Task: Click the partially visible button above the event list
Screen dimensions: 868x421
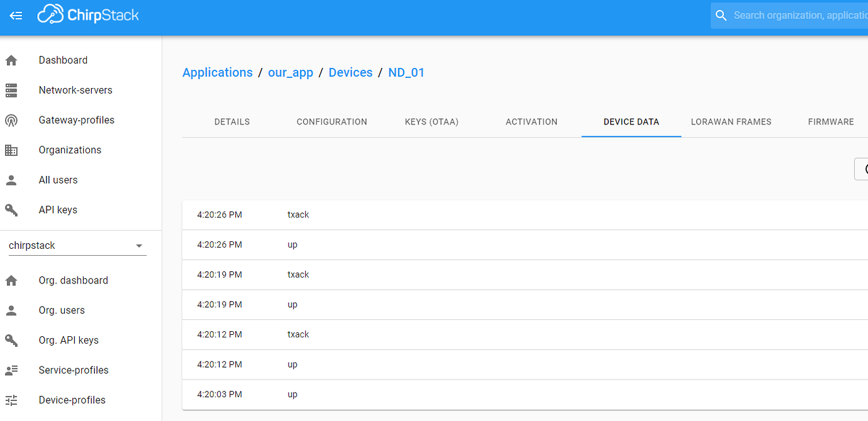Action: 861,169
